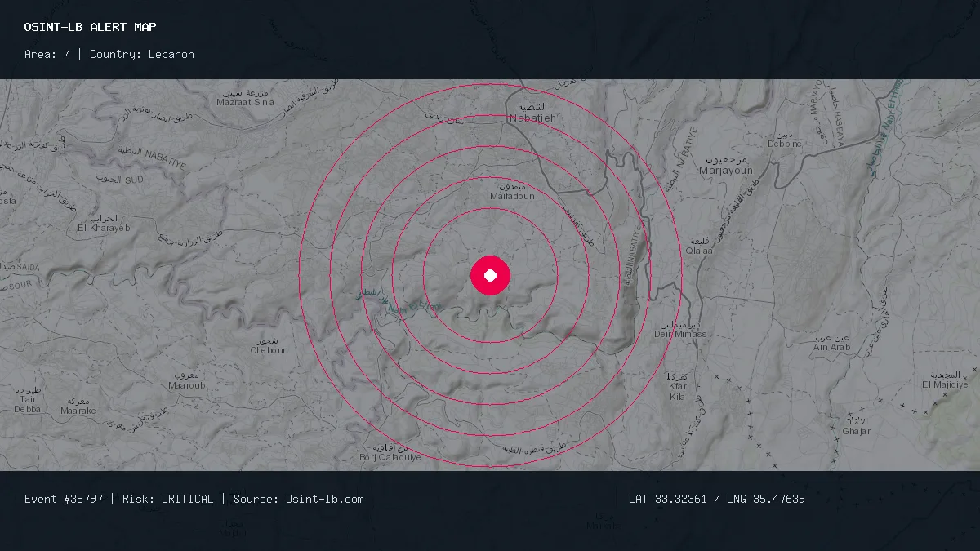Click the OSINT-LB ALERT MAP title

click(90, 27)
